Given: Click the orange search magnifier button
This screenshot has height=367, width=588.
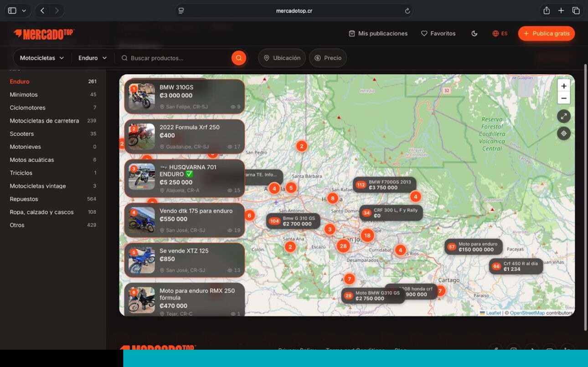Looking at the screenshot, I should coord(239,58).
